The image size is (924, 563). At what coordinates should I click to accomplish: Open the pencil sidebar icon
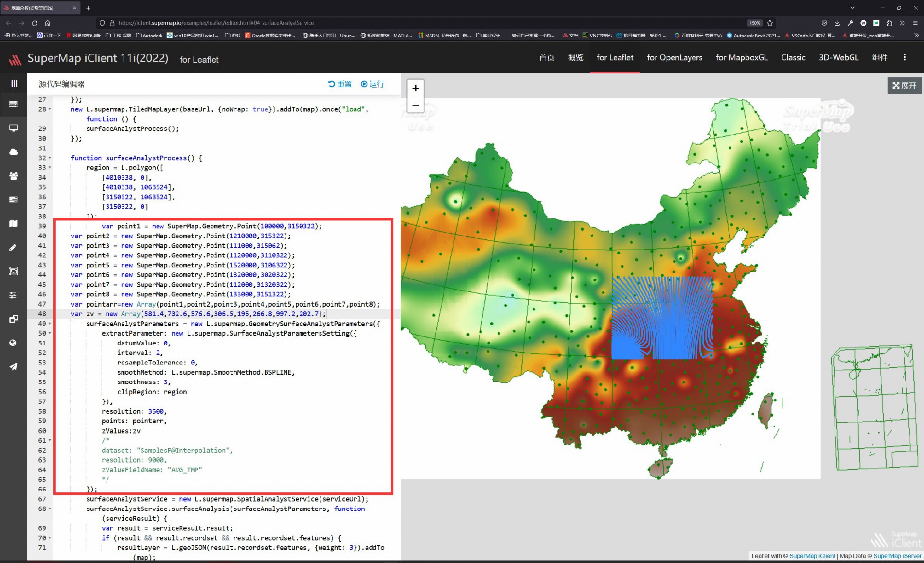pyautogui.click(x=14, y=247)
